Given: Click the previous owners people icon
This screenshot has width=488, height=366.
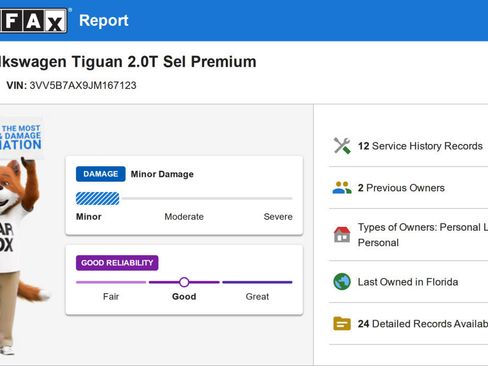Looking at the screenshot, I should point(342,188).
